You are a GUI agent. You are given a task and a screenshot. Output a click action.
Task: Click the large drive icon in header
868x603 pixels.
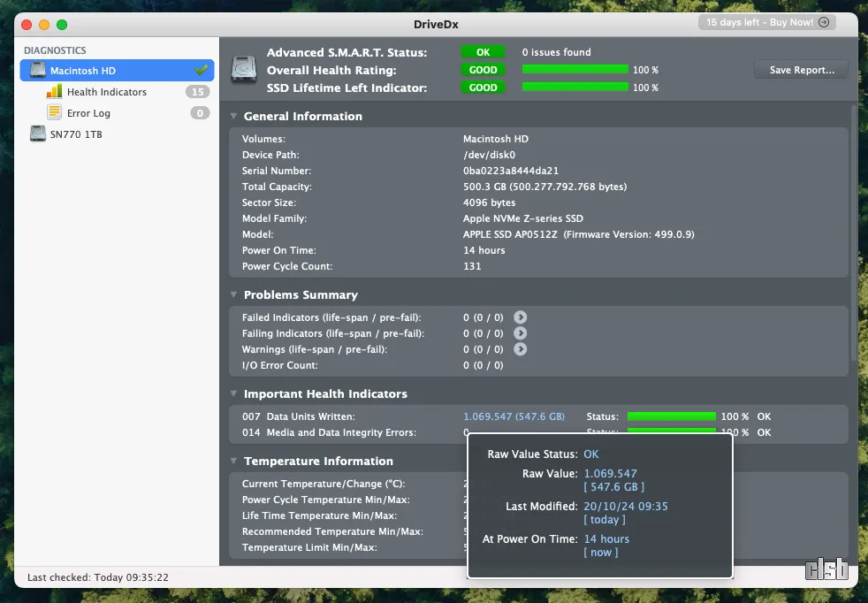tap(244, 70)
